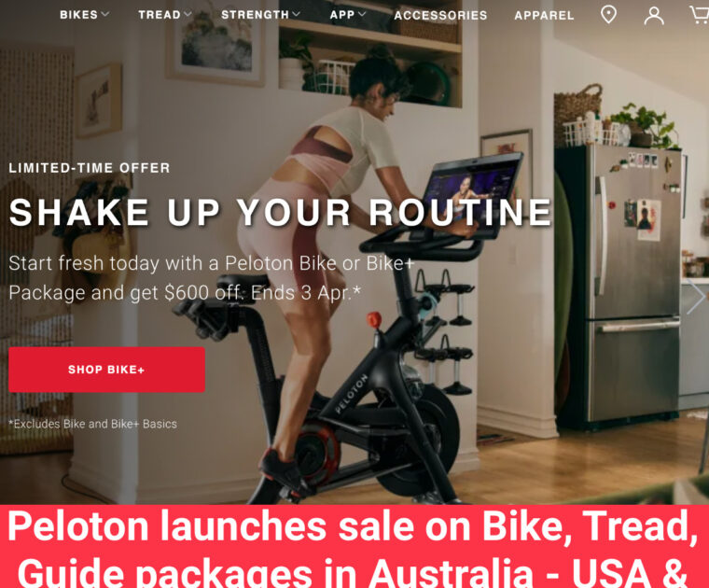Open the shopping cart icon

pyautogui.click(x=699, y=15)
